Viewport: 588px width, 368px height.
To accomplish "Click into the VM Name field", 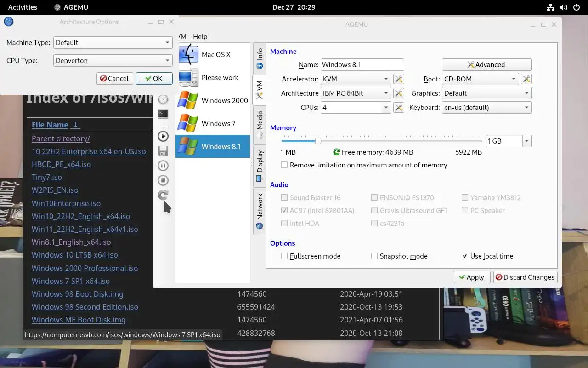I will (x=362, y=65).
